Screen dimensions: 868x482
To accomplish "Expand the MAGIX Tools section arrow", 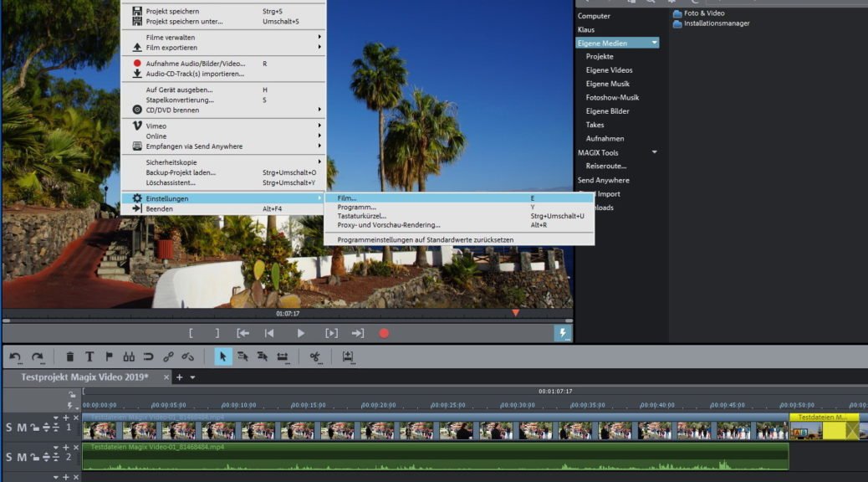I will 655,152.
